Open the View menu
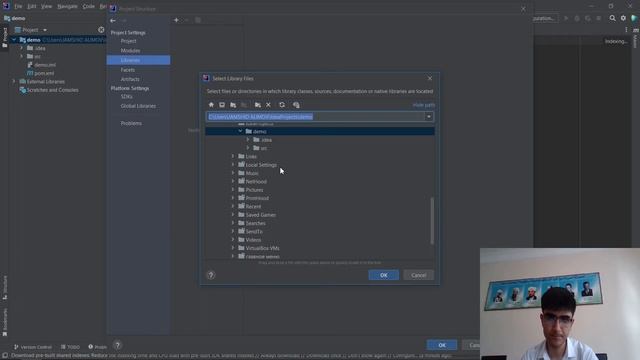 pyautogui.click(x=46, y=7)
